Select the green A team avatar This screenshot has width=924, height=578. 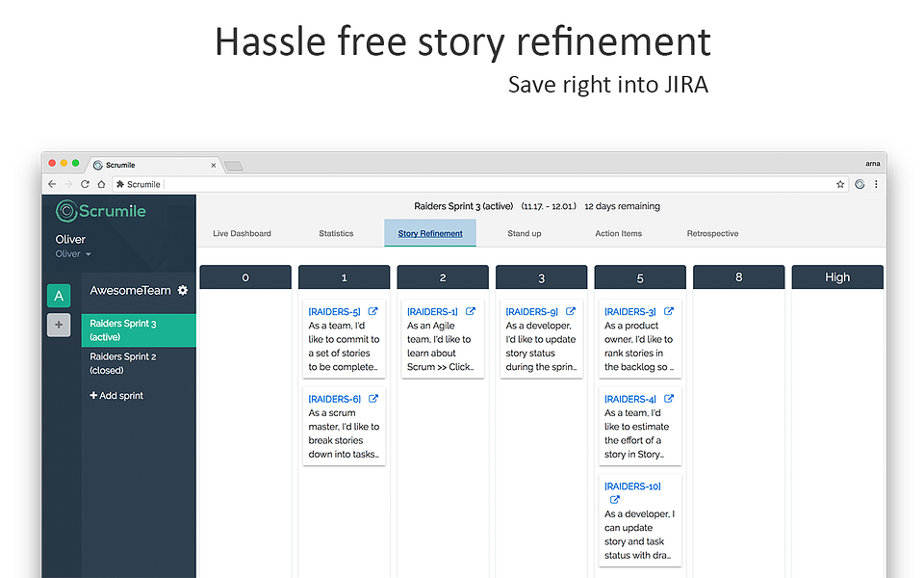59,296
